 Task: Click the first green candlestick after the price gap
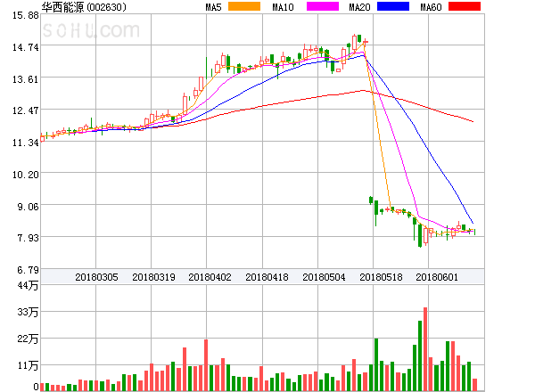coord(371,200)
